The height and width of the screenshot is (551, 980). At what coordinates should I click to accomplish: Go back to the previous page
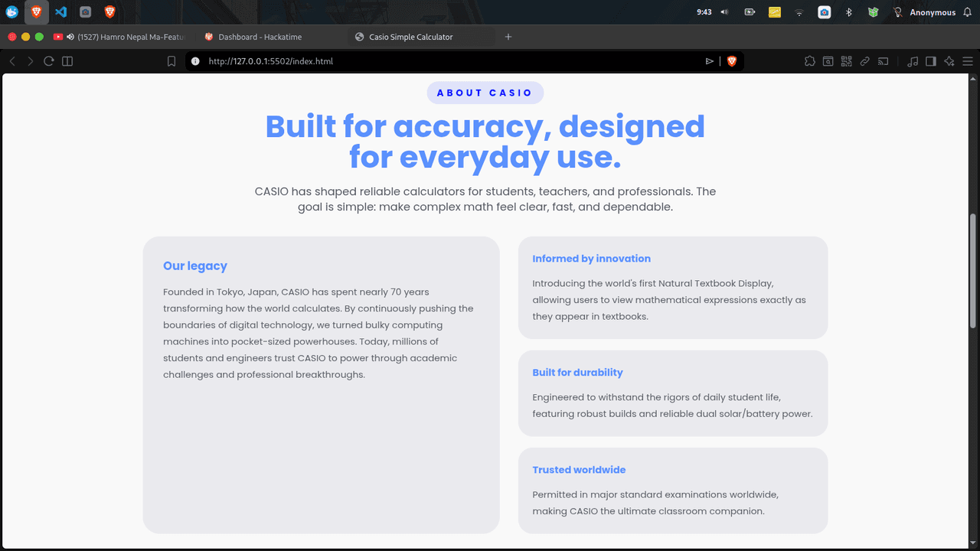click(x=12, y=61)
